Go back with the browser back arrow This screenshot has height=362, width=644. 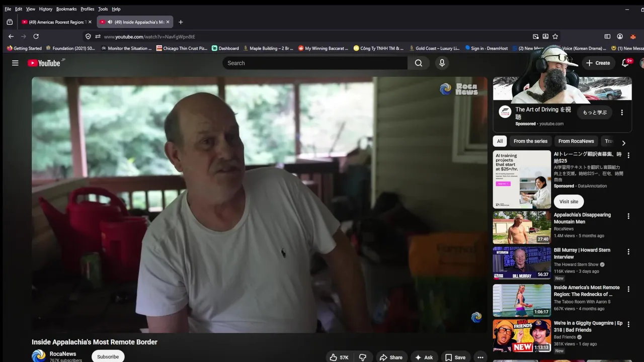click(x=11, y=36)
